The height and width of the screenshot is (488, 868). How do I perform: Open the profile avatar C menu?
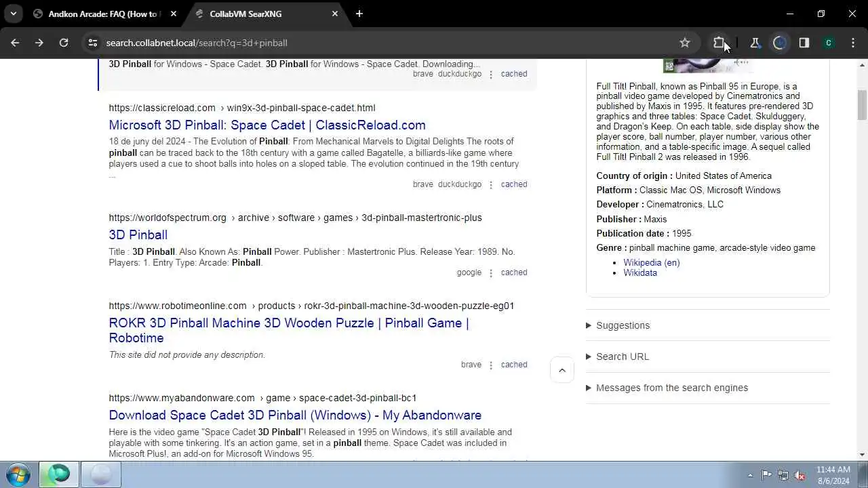pyautogui.click(x=829, y=43)
